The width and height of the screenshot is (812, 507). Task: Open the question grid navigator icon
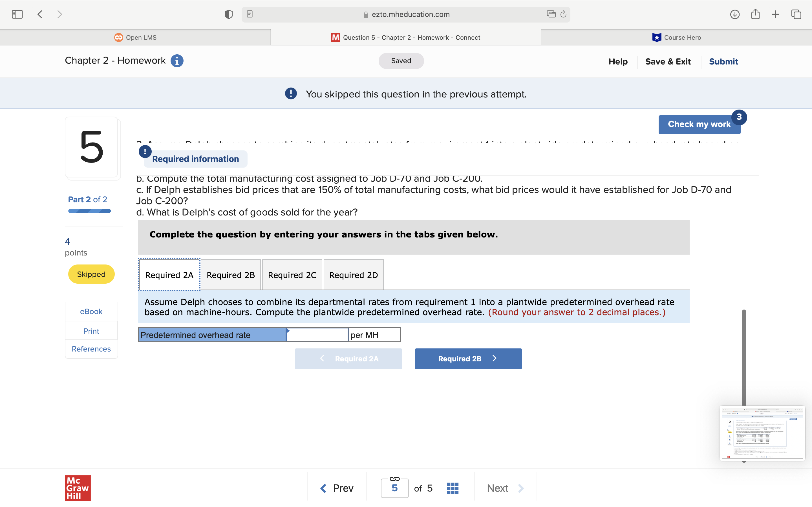[x=453, y=488]
